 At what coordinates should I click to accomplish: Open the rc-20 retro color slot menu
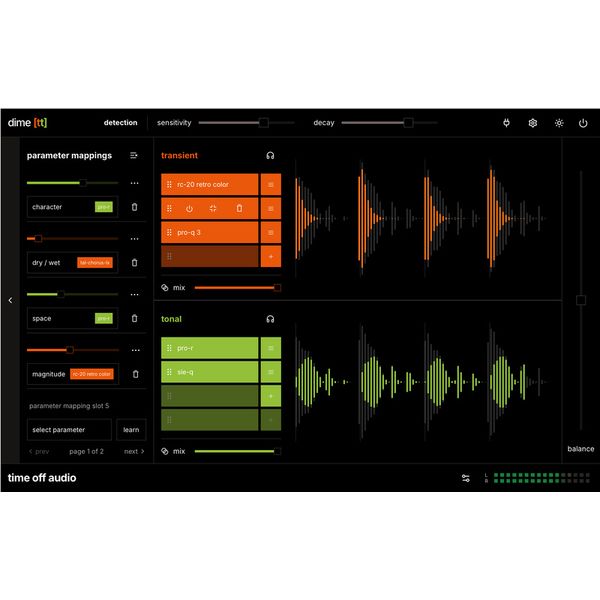(271, 184)
